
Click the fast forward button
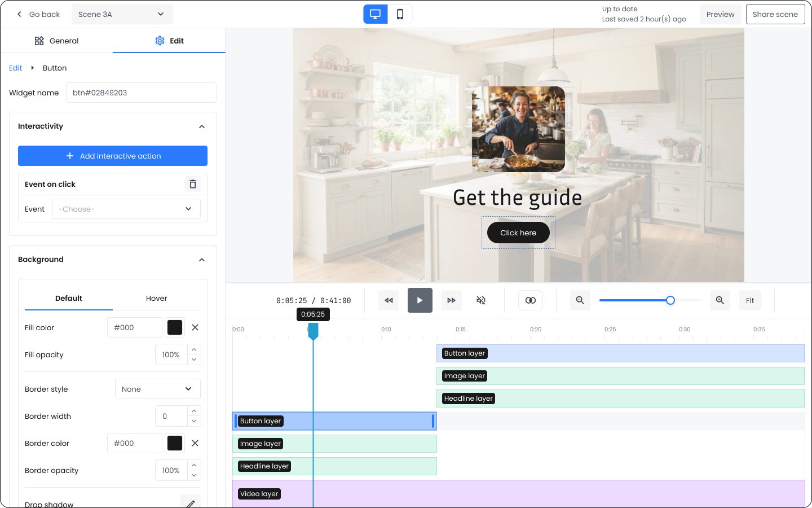coord(451,300)
